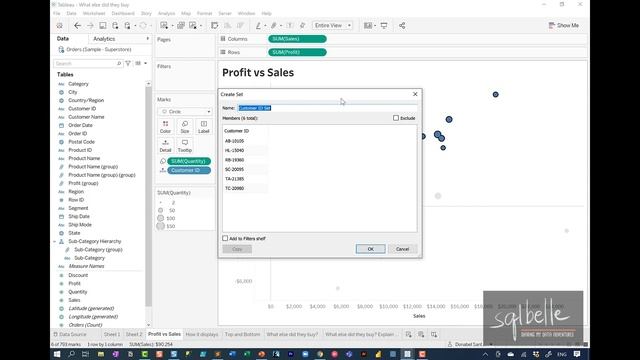Screen dimensions: 640x360
Task: Click the Save icon in toolbar
Action: tap(102, 25)
